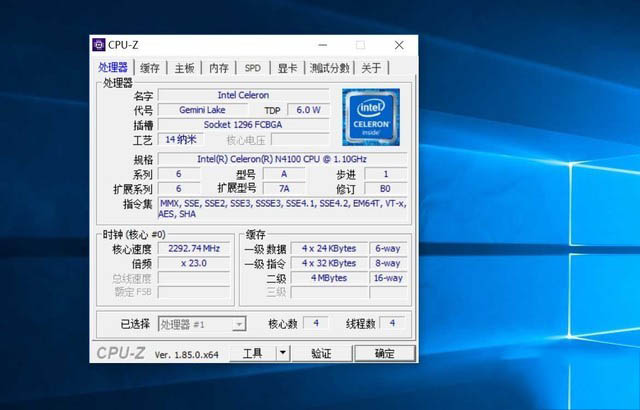Click the 步进 value 1
The width and height of the screenshot is (640, 410).
coord(385,174)
